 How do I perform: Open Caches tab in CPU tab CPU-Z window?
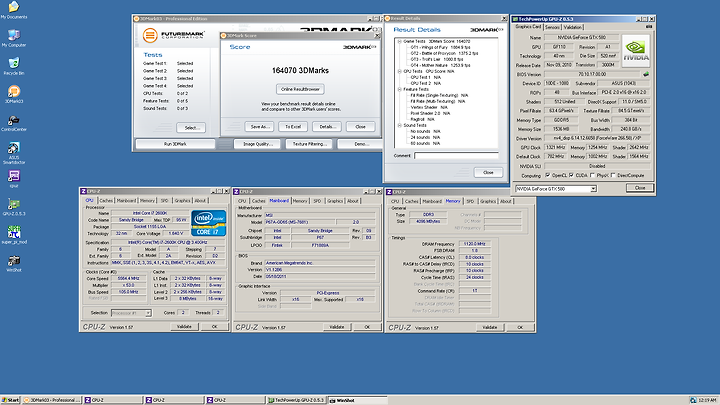click(x=106, y=201)
